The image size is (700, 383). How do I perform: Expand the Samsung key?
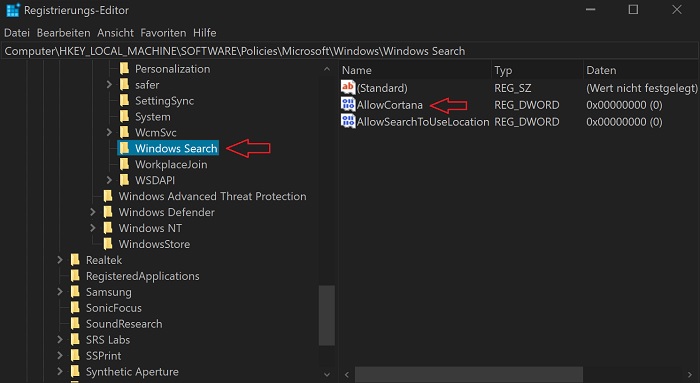60,291
